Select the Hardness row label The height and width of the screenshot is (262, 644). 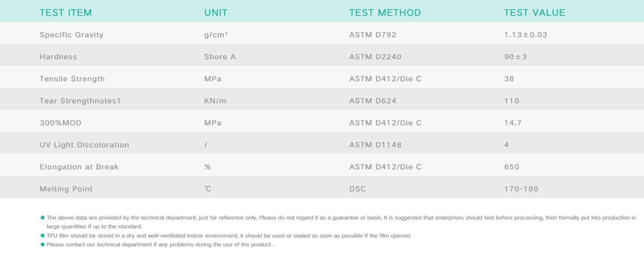(x=58, y=57)
